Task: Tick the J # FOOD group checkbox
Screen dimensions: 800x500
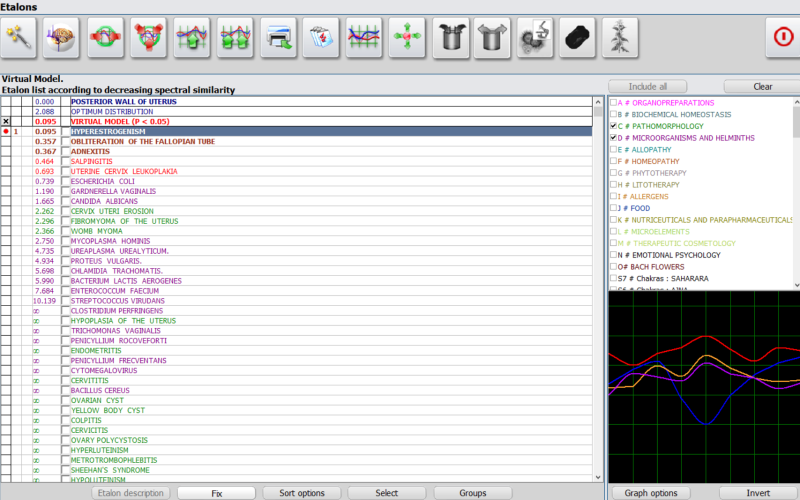Action: coord(614,208)
